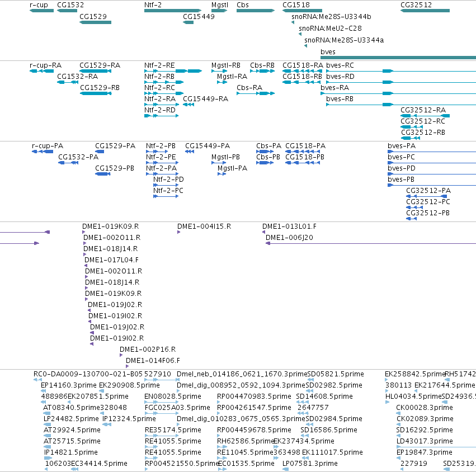Screen dimensions: 476x472
Task: Select the Ntf-2-RB transcript label
Action: click(159, 77)
